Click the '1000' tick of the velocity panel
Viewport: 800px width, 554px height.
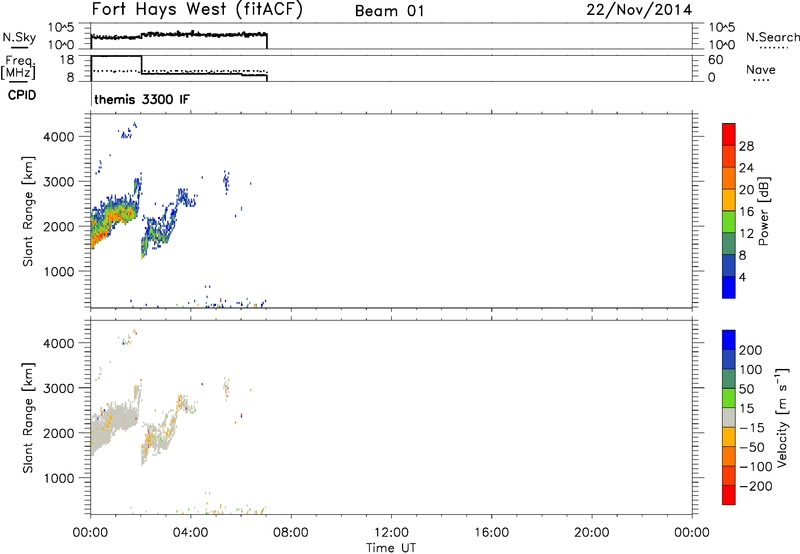58,478
